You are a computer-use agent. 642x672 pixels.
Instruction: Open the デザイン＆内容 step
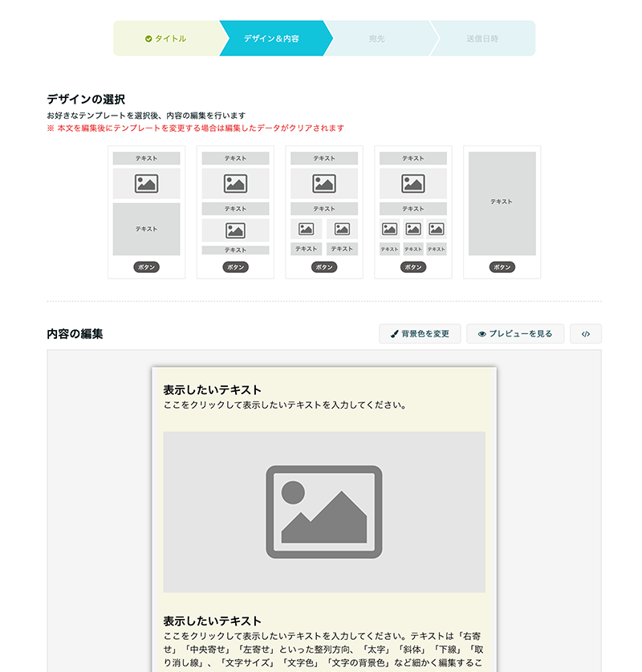point(271,39)
